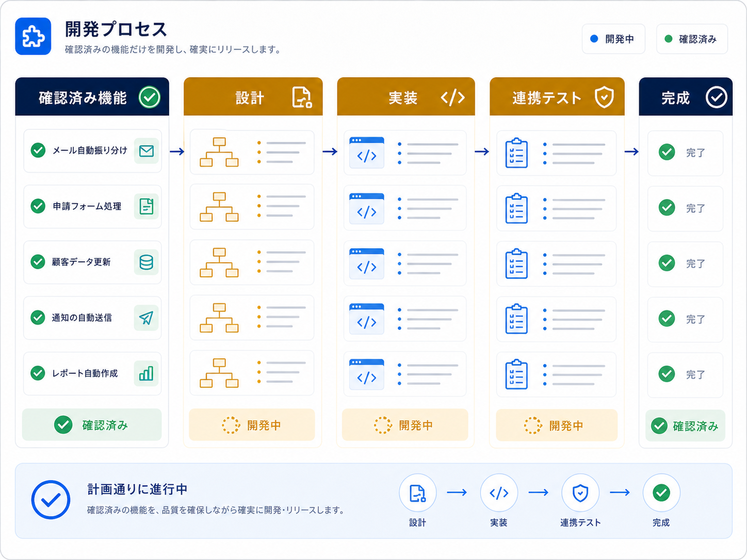Click the 開発中 status under 連携テスト column
The height and width of the screenshot is (560, 747).
(557, 425)
